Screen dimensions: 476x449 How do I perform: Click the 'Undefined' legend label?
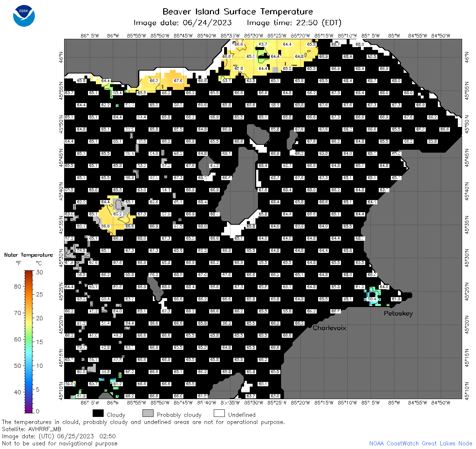tap(242, 415)
